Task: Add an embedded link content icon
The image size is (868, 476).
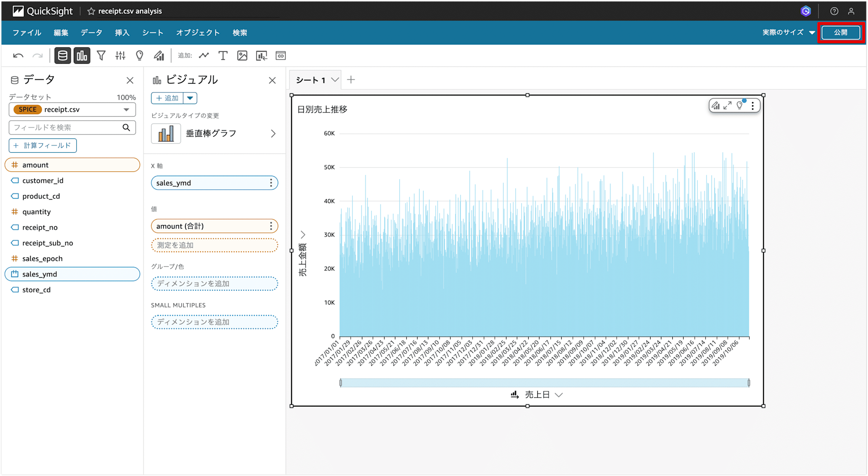Action: pyautogui.click(x=281, y=56)
